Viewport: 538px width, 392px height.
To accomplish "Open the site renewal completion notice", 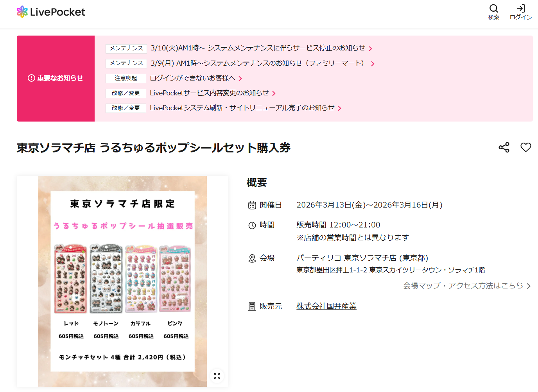I will (x=242, y=108).
